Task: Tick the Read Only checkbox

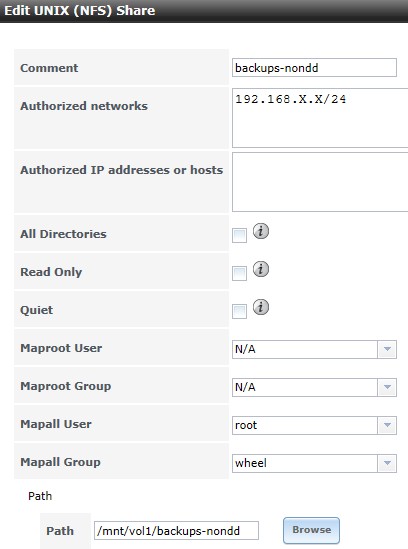Action: coord(239,273)
